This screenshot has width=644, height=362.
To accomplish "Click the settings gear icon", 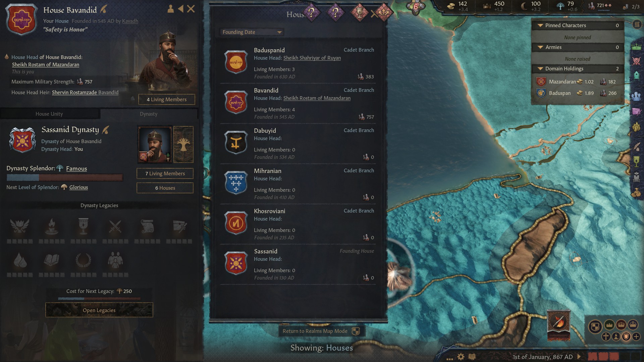I will tap(461, 357).
